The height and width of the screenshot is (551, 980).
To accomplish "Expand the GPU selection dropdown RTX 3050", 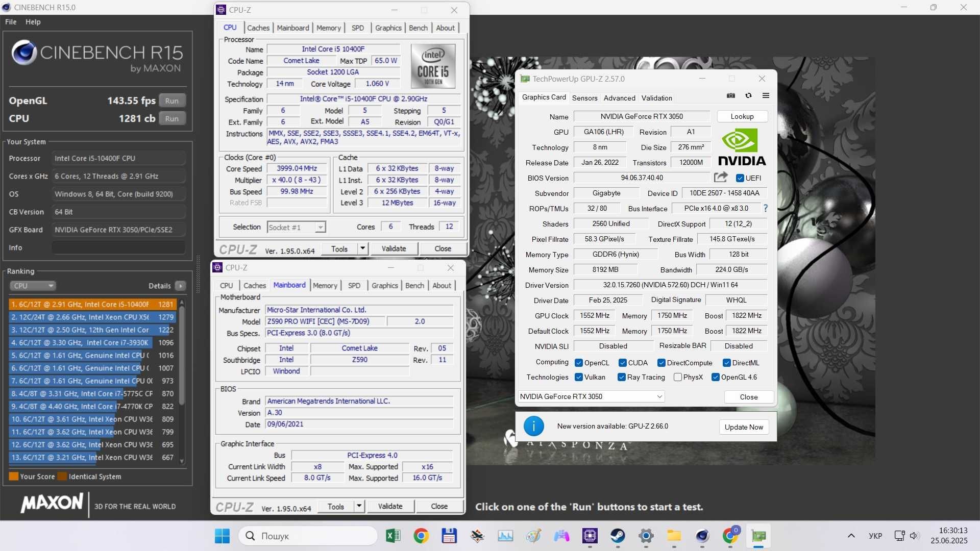I will tap(591, 396).
